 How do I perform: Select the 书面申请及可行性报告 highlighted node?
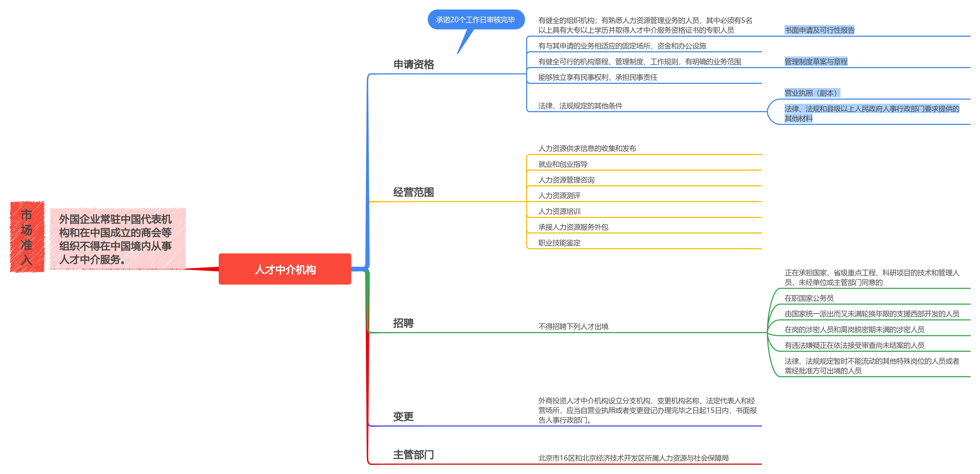pos(819,30)
